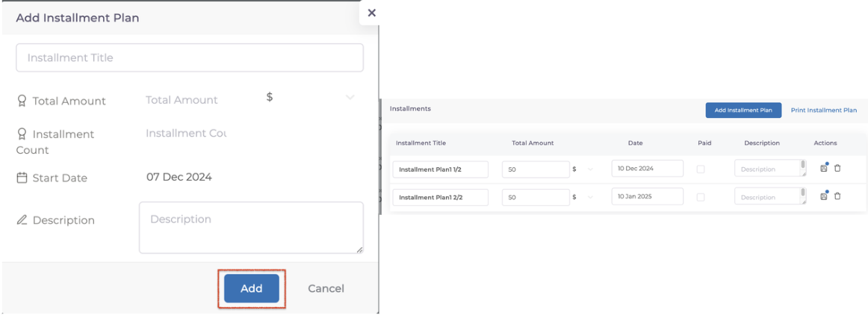868x318 pixels.
Task: Click the Add Installment Plan button
Action: pos(743,110)
